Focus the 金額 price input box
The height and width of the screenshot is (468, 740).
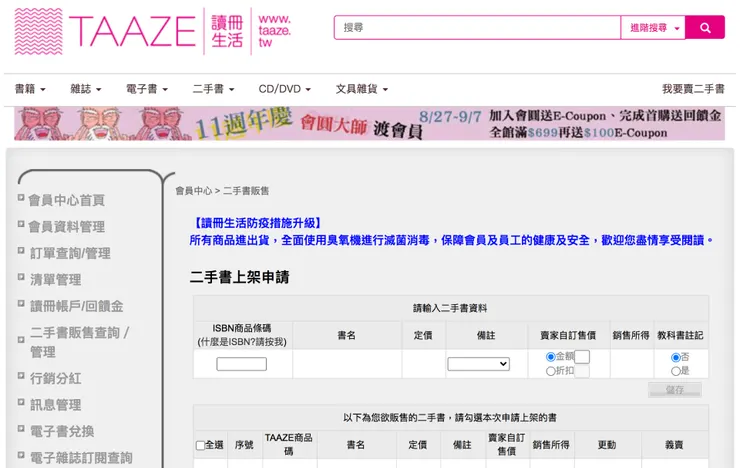582,357
